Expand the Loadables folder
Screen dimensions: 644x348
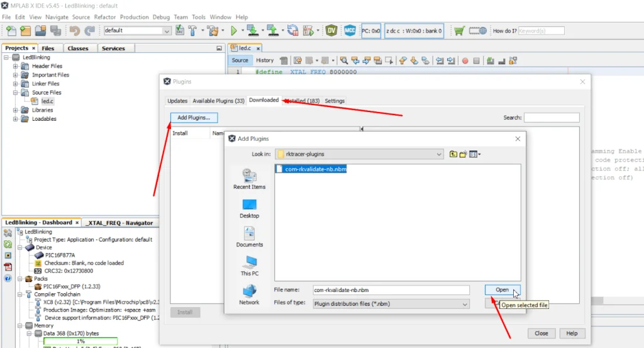(15, 119)
